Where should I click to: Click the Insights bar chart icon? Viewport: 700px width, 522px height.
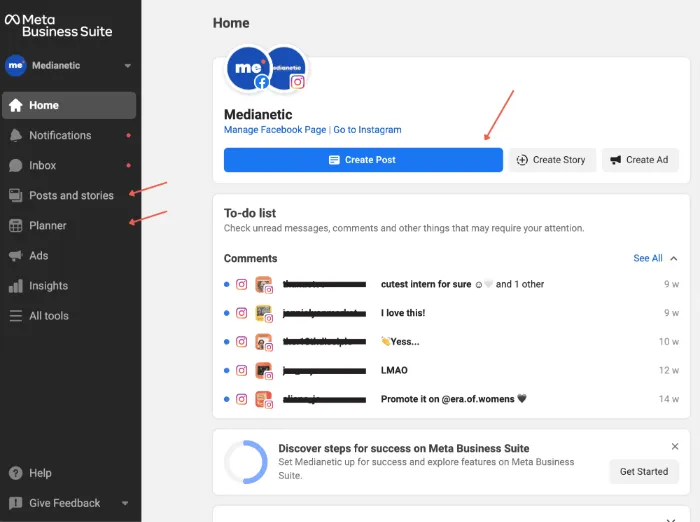click(16, 286)
